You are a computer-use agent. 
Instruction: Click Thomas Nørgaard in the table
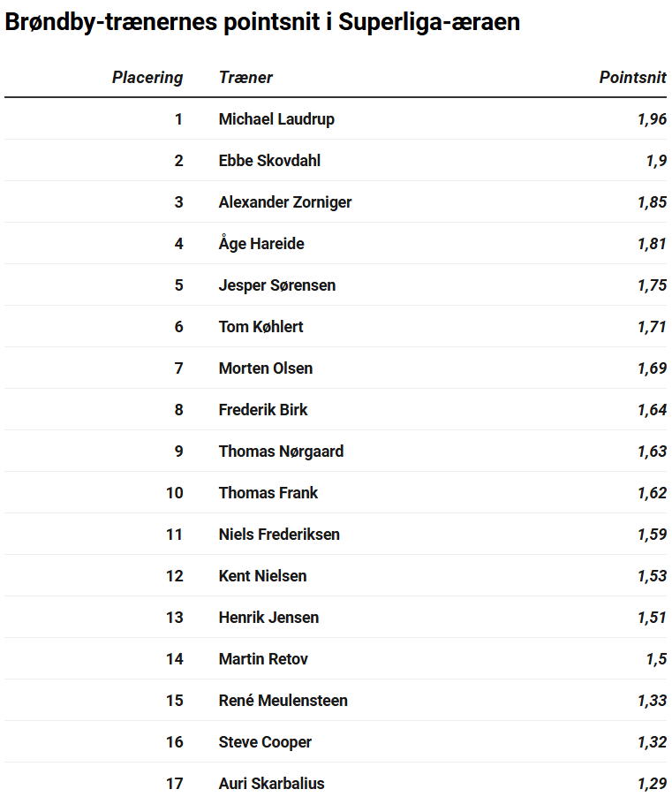pos(281,452)
